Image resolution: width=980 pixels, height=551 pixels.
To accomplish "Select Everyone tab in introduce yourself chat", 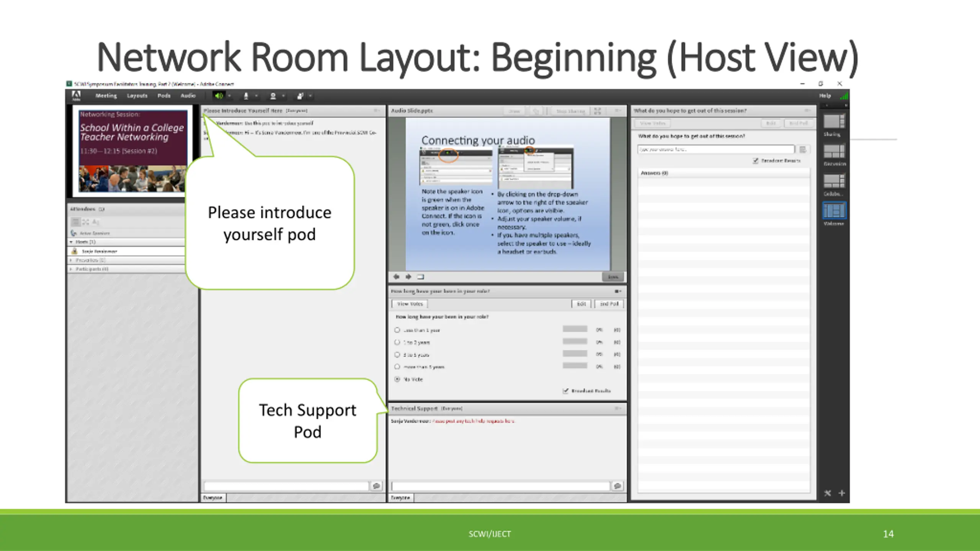I will pos(213,498).
